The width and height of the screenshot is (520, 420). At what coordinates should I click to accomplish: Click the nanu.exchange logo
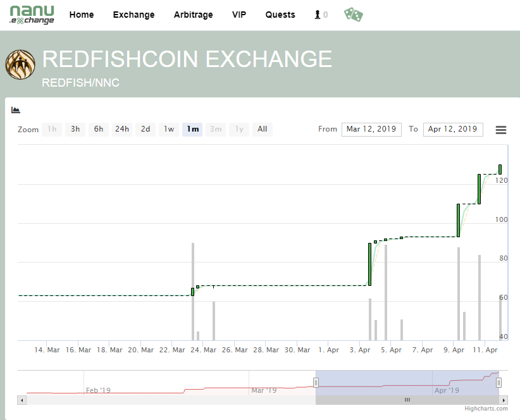click(x=32, y=15)
